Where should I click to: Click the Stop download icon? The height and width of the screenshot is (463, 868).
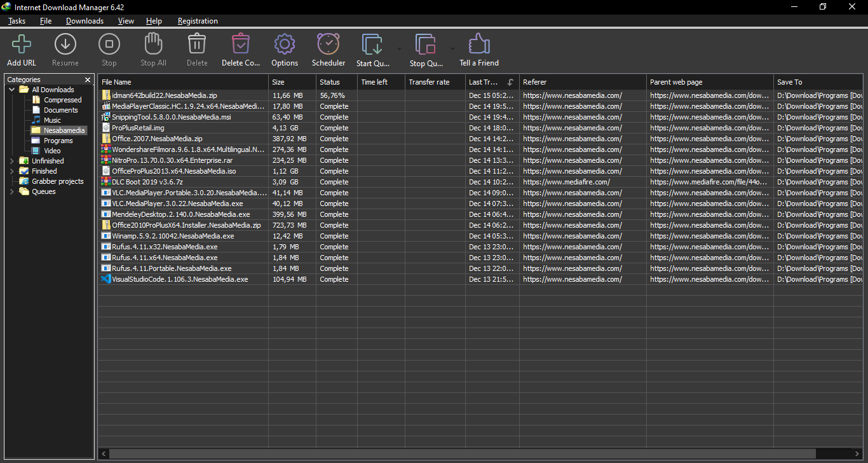[109, 44]
